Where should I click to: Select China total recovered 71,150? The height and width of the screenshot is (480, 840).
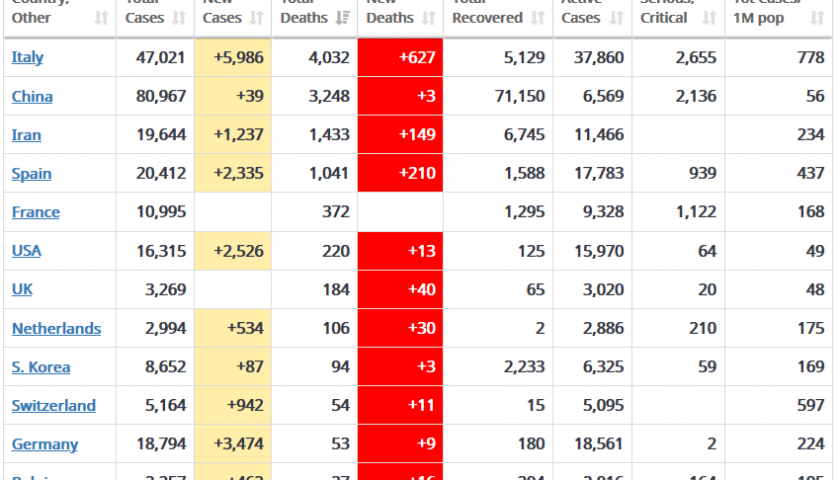point(520,96)
